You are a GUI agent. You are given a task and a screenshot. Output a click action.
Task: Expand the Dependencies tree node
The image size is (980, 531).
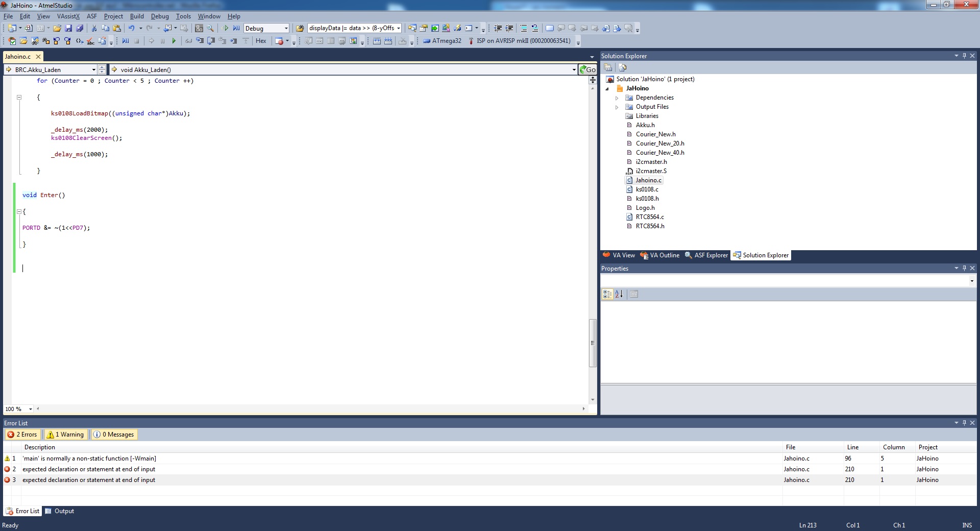617,98
